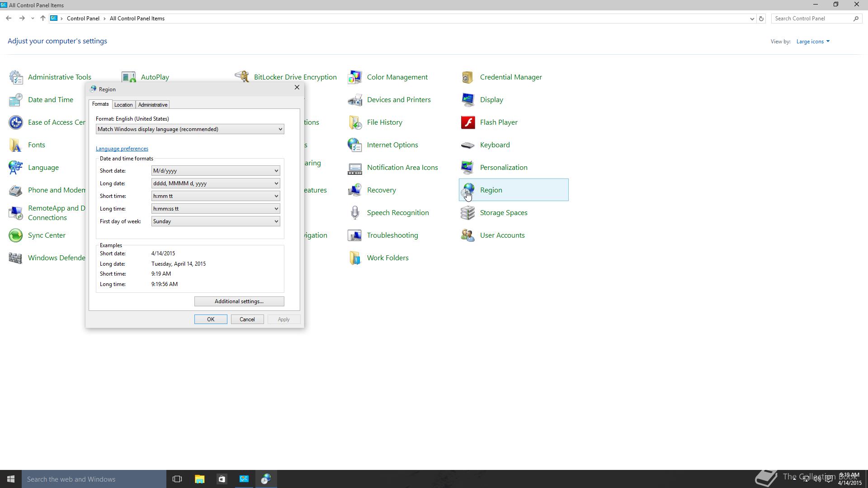This screenshot has height=488, width=868.
Task: Expand the First day of week dropdown
Action: click(216, 221)
